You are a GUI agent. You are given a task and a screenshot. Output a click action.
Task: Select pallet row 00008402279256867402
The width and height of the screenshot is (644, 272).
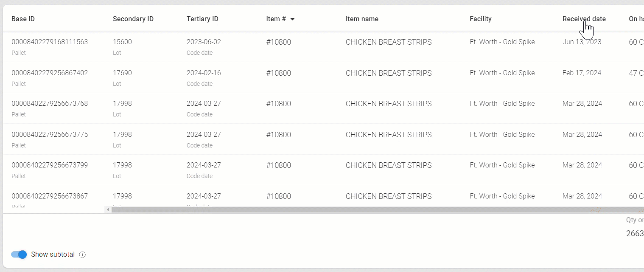[x=323, y=77]
